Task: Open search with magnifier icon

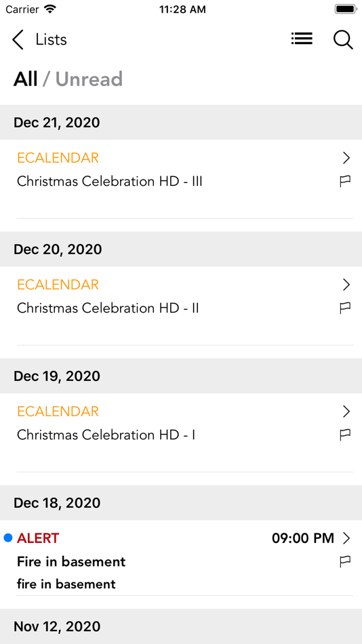Action: (343, 40)
